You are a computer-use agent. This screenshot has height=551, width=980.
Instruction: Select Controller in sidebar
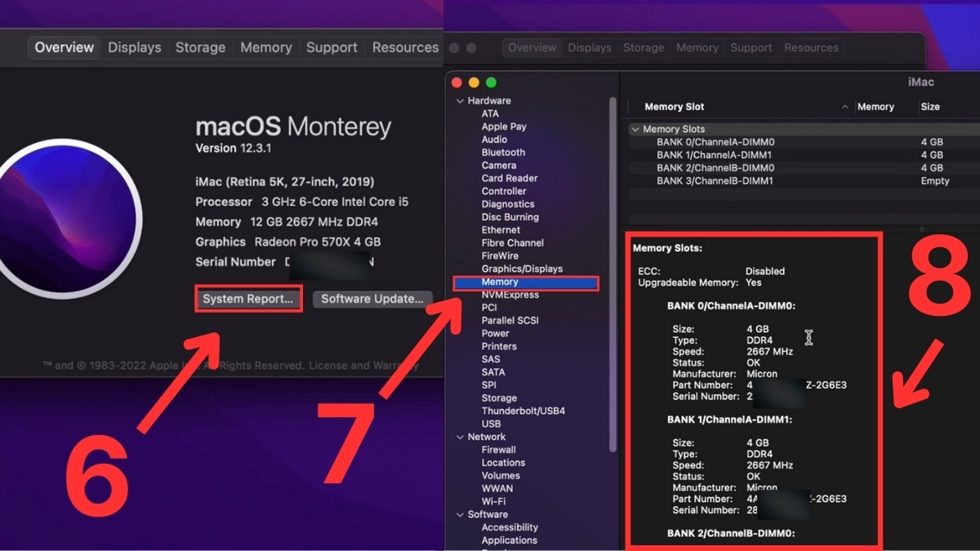coord(504,191)
